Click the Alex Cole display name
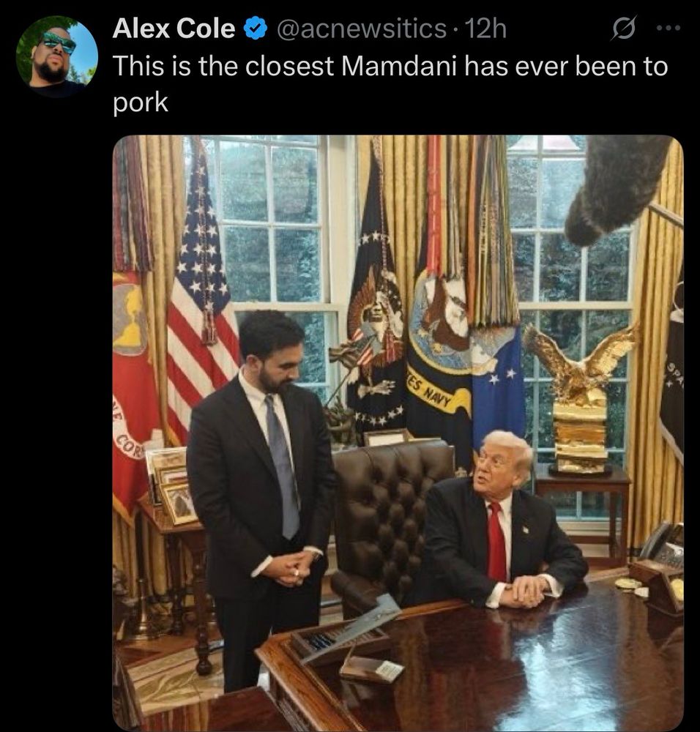The height and width of the screenshot is (732, 700). click(x=174, y=29)
